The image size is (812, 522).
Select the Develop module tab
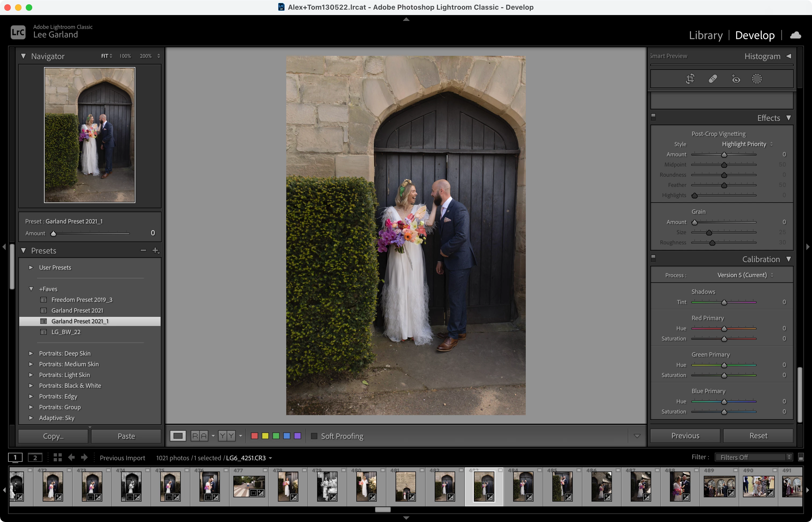tap(755, 35)
